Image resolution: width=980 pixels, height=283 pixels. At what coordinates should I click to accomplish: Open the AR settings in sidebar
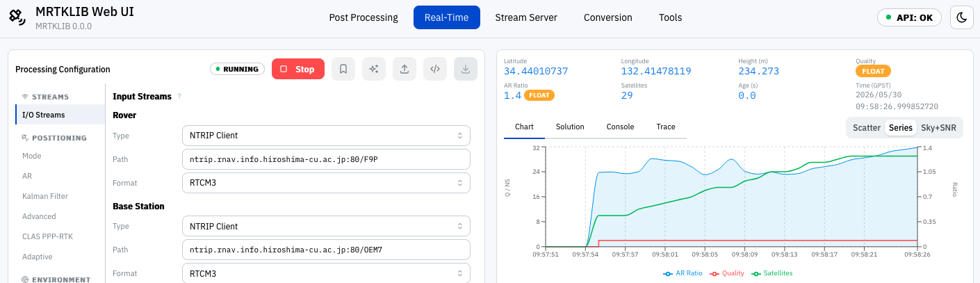point(60,176)
